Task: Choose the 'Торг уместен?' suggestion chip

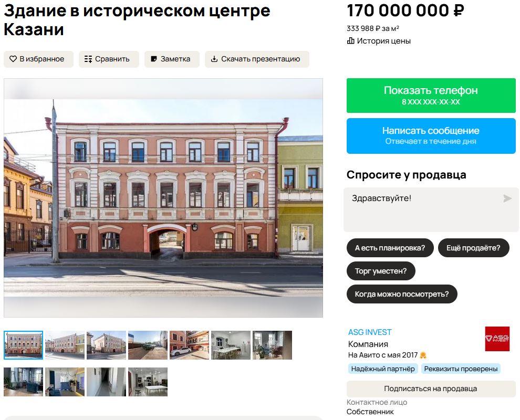Action: click(x=381, y=271)
